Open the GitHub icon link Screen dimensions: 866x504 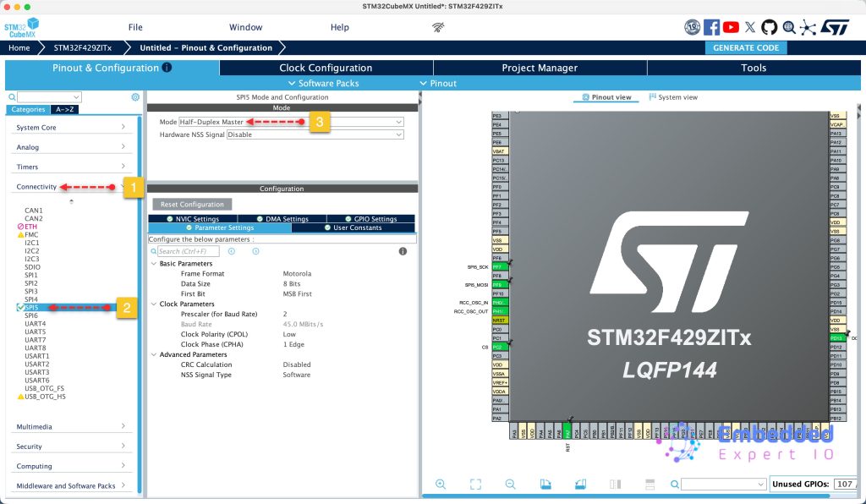click(769, 27)
